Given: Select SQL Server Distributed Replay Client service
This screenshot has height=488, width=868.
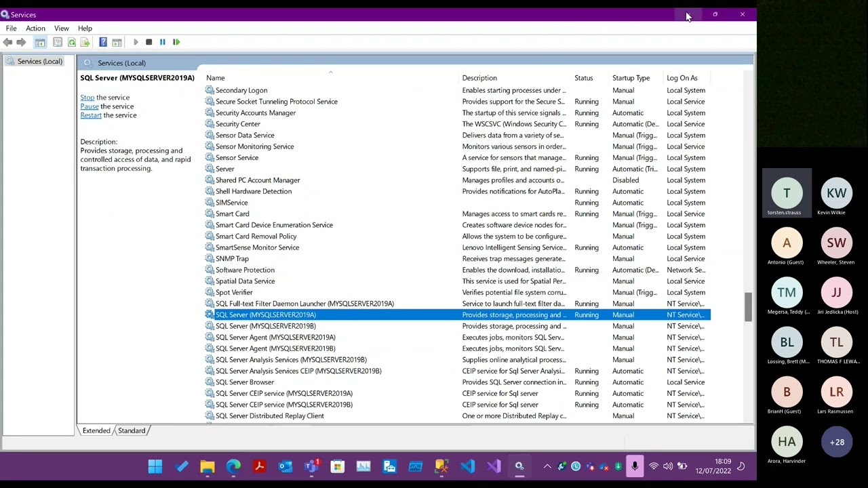Looking at the screenshot, I should (x=458, y=416).
